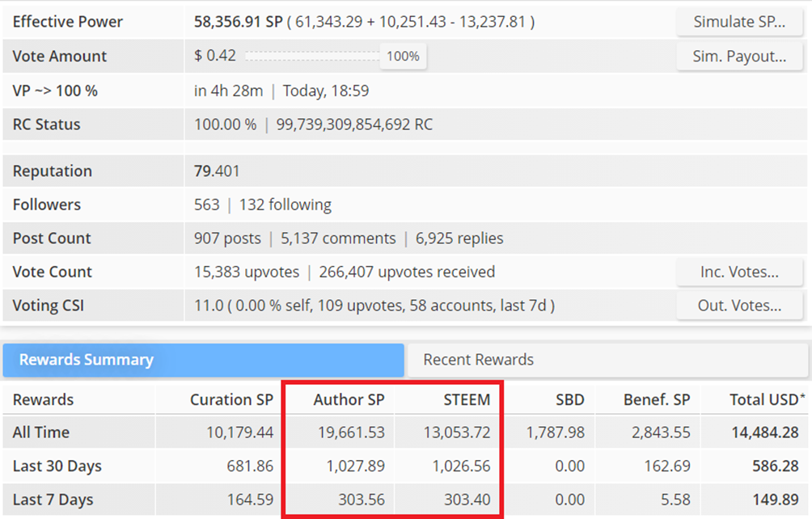The width and height of the screenshot is (812, 519).
Task: Open the Simulate SP dialog
Action: point(739,22)
